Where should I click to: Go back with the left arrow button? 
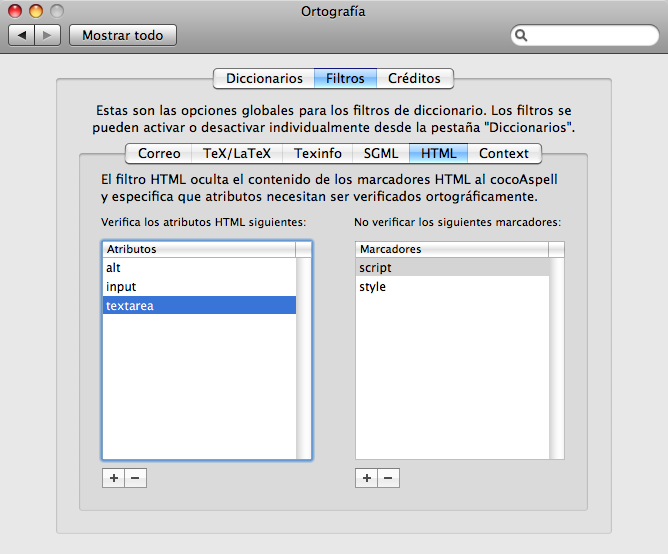coord(22,35)
